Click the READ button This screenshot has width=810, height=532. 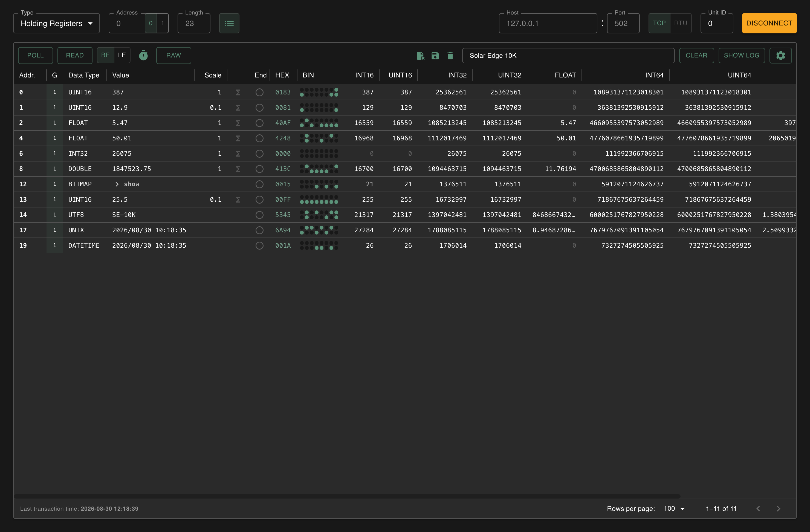pyautogui.click(x=75, y=56)
